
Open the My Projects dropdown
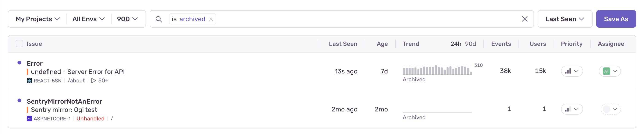pyautogui.click(x=38, y=19)
